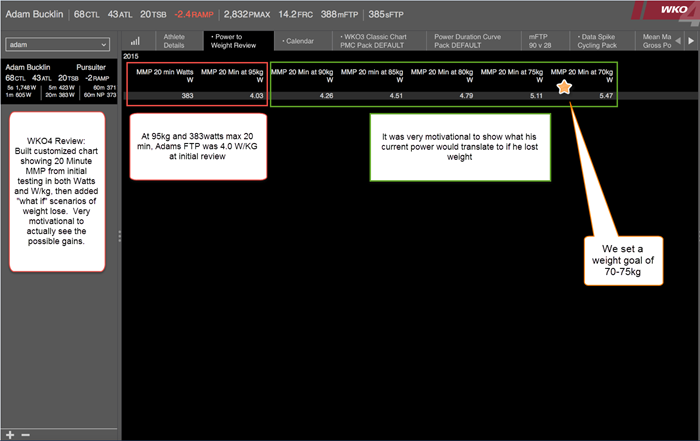Click the 2,832 PMAX header metric
700x441 pixels.
click(247, 14)
